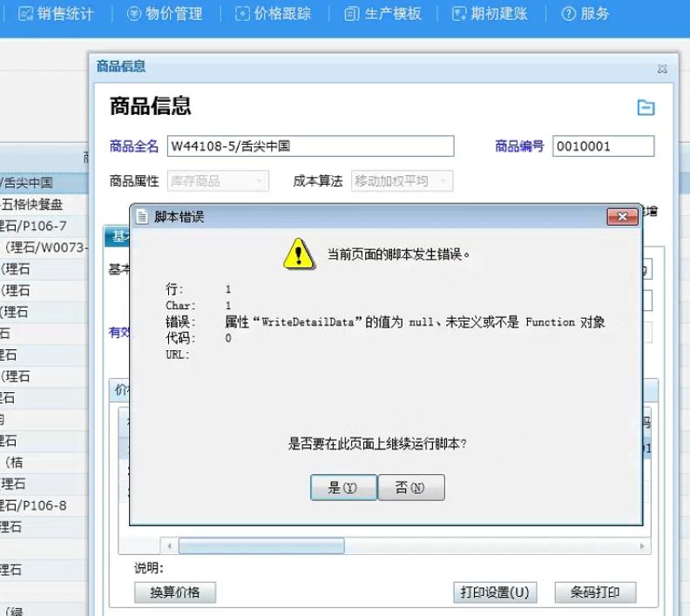Select the (理石/W0073- list row

pyautogui.click(x=44, y=247)
